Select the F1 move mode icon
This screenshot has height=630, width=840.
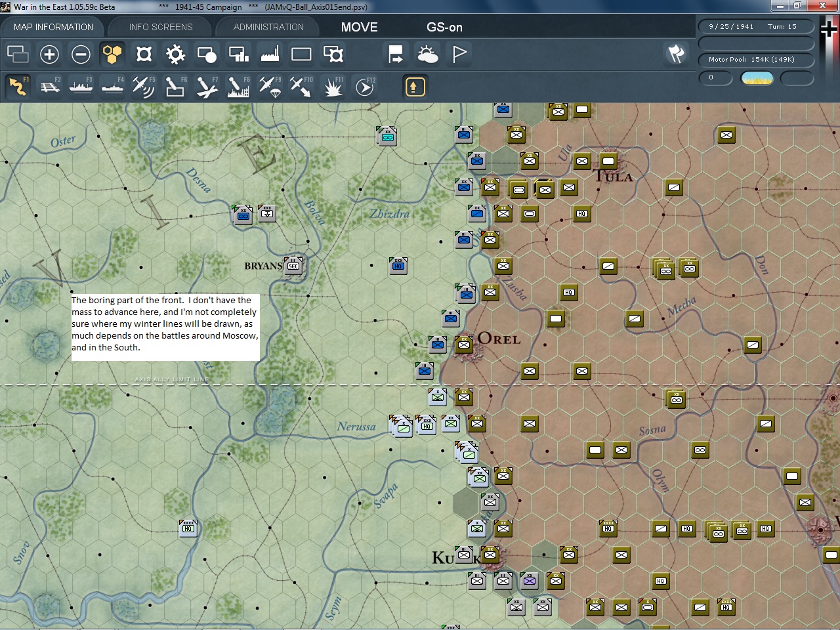(x=18, y=87)
